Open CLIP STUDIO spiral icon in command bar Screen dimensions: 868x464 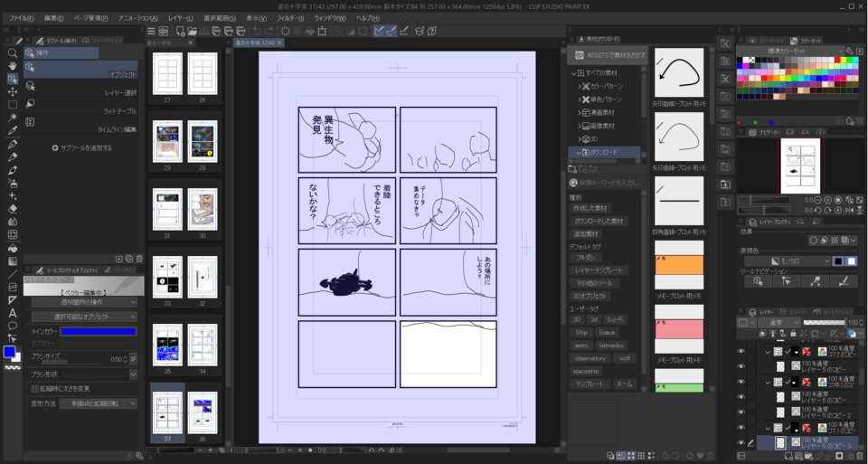pos(164,32)
